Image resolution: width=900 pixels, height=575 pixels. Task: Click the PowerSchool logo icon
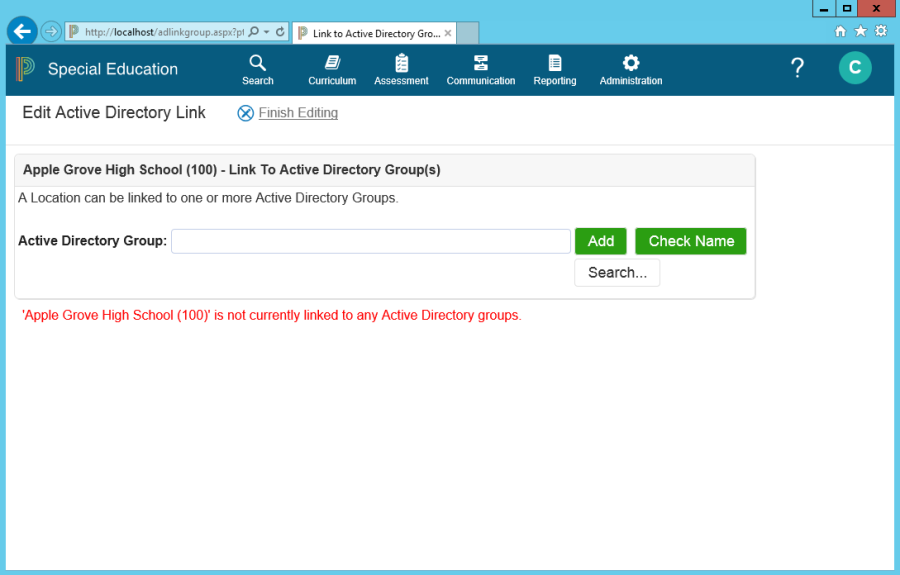[25, 69]
